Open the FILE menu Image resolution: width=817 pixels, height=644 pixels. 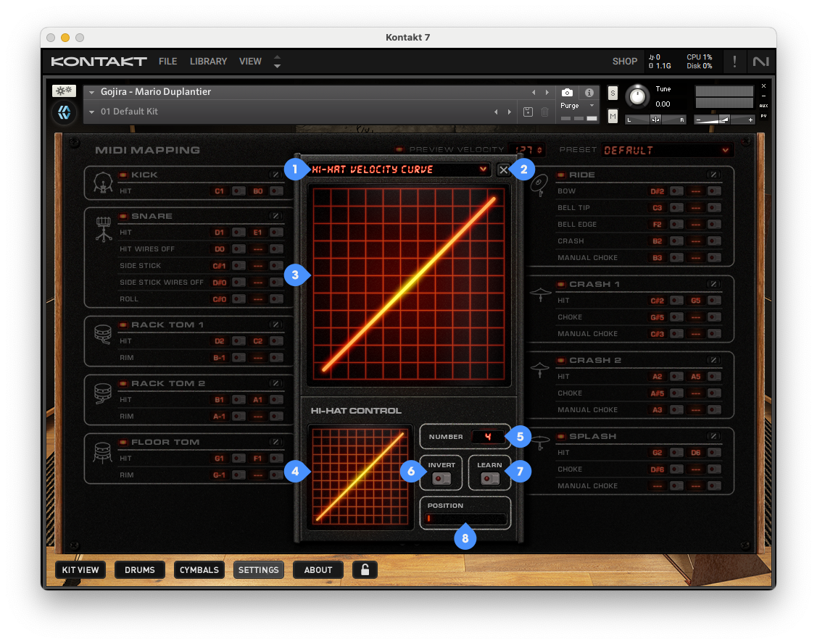tap(167, 62)
